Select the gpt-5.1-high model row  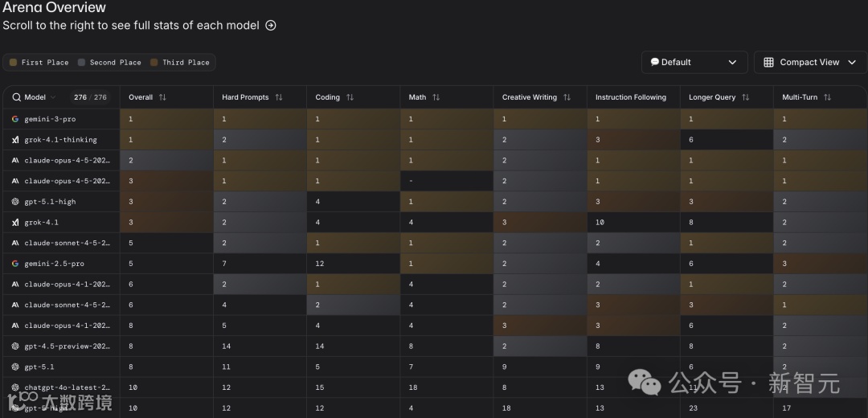(50, 202)
